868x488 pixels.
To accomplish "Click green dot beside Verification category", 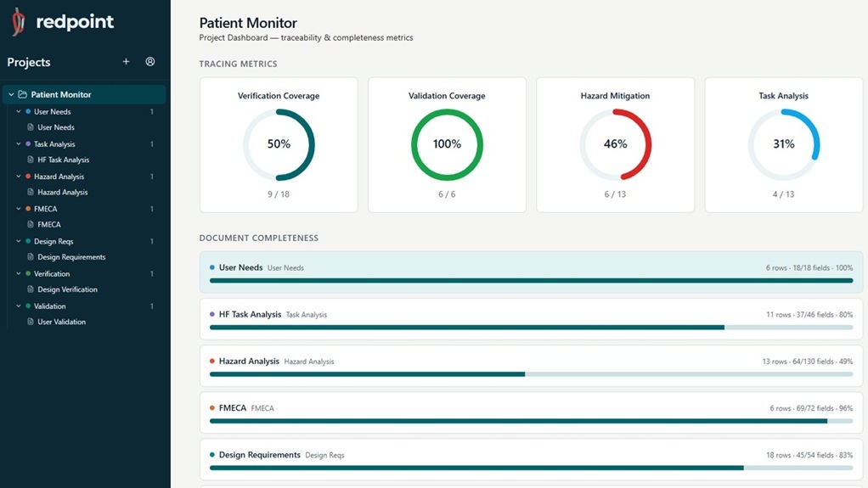I will point(28,273).
